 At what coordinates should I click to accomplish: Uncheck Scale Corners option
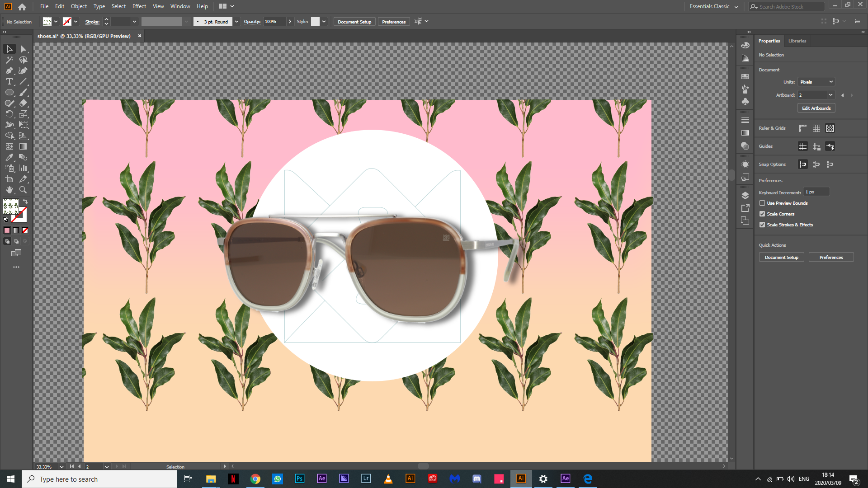tap(762, 214)
